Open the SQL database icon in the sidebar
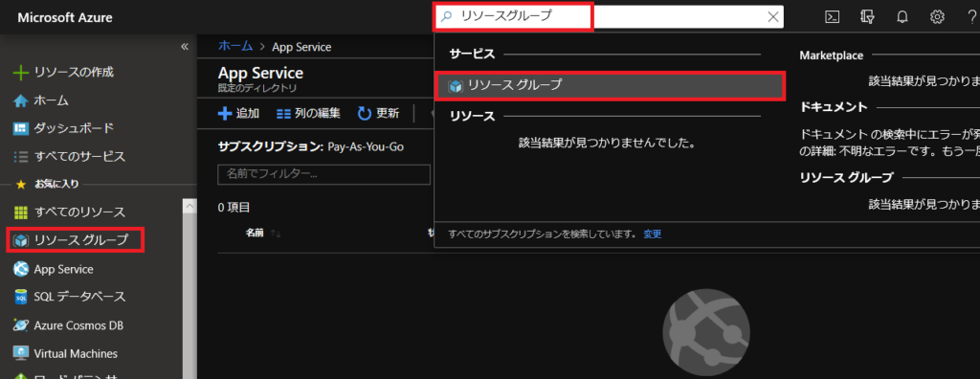Viewport: 980px width, 379px height. coord(21,297)
